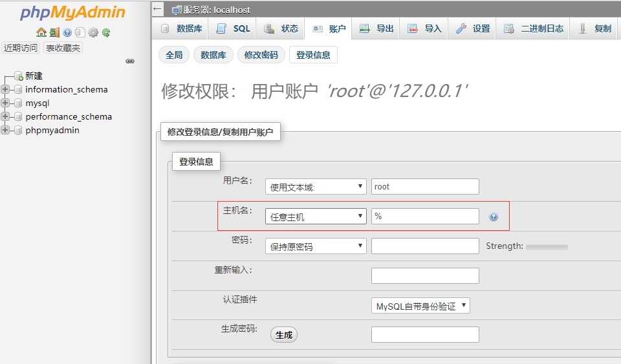Screen dimensions: 621x364
Task: Open the 密码 保持原密码 dropdown
Action: pos(316,246)
